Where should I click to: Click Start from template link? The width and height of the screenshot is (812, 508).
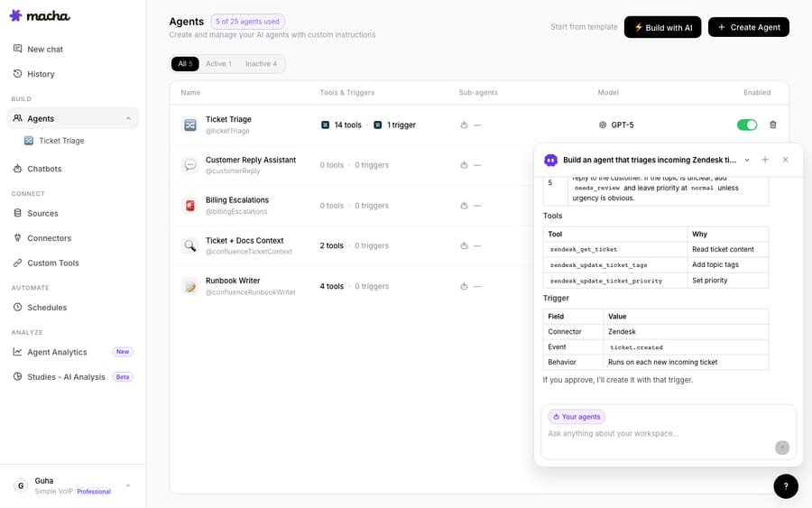coord(584,27)
